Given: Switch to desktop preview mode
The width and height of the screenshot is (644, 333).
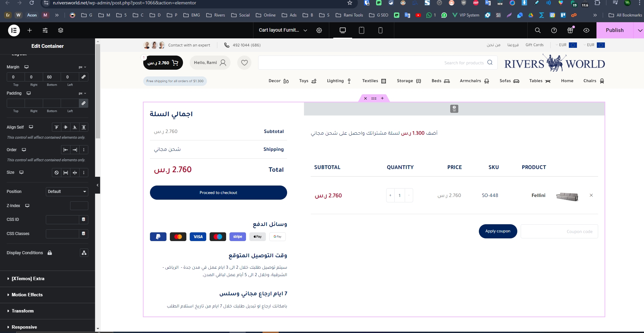Looking at the screenshot, I should click(343, 30).
